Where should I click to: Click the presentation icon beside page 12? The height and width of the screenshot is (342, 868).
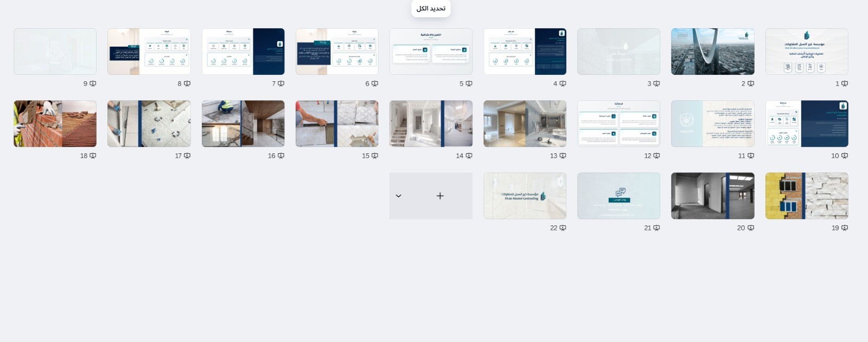point(657,156)
